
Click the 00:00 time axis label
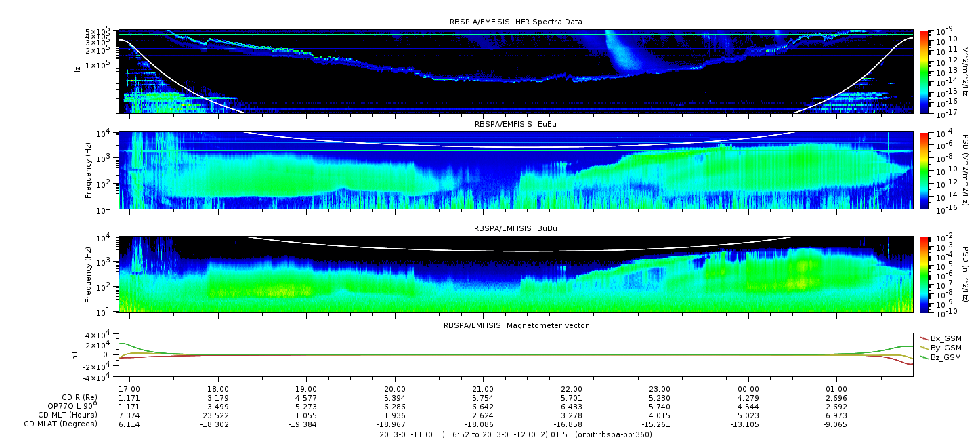(748, 390)
